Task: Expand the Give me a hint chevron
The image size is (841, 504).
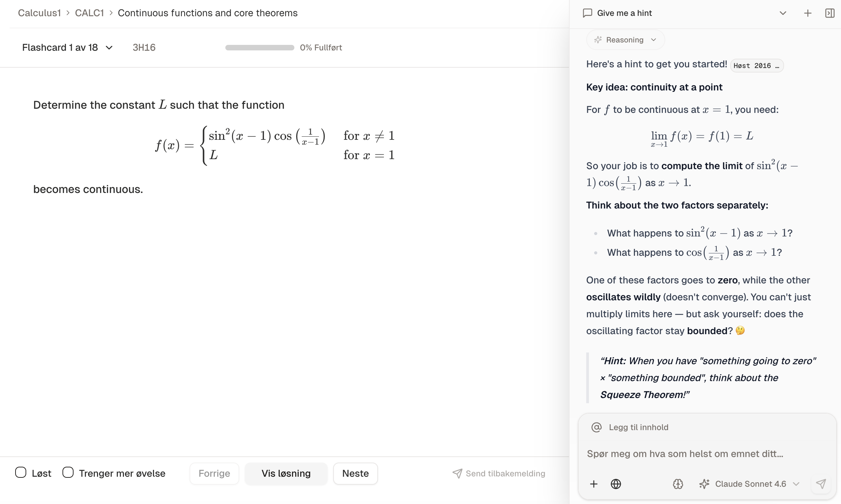Action: coord(783,13)
